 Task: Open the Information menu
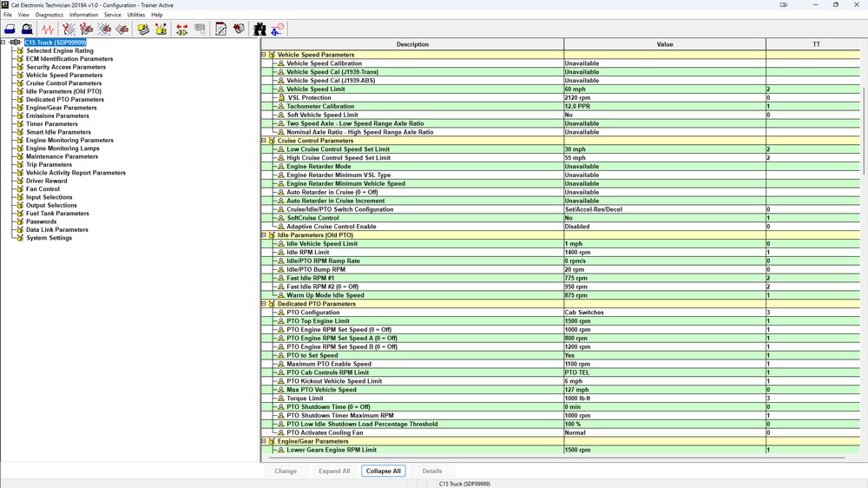[x=83, y=15]
